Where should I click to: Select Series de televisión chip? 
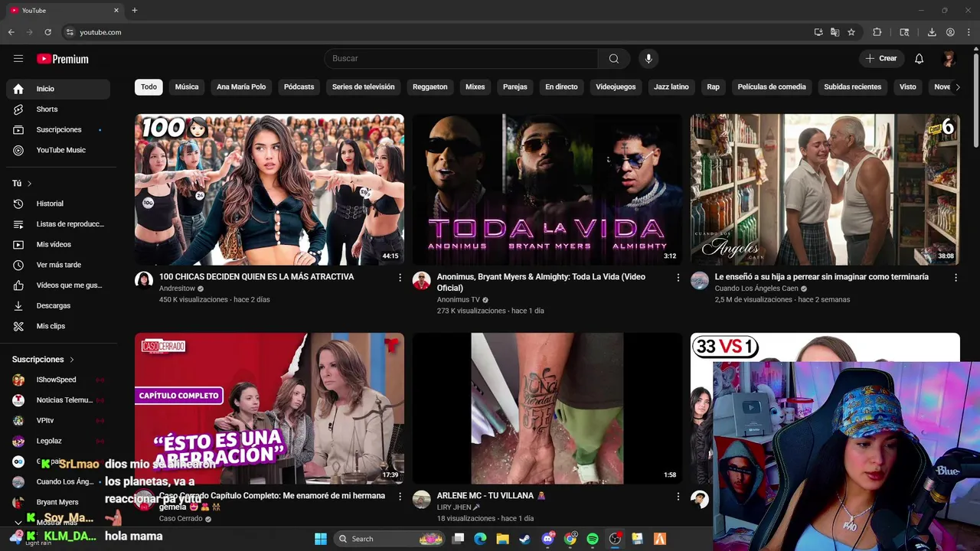pos(363,86)
